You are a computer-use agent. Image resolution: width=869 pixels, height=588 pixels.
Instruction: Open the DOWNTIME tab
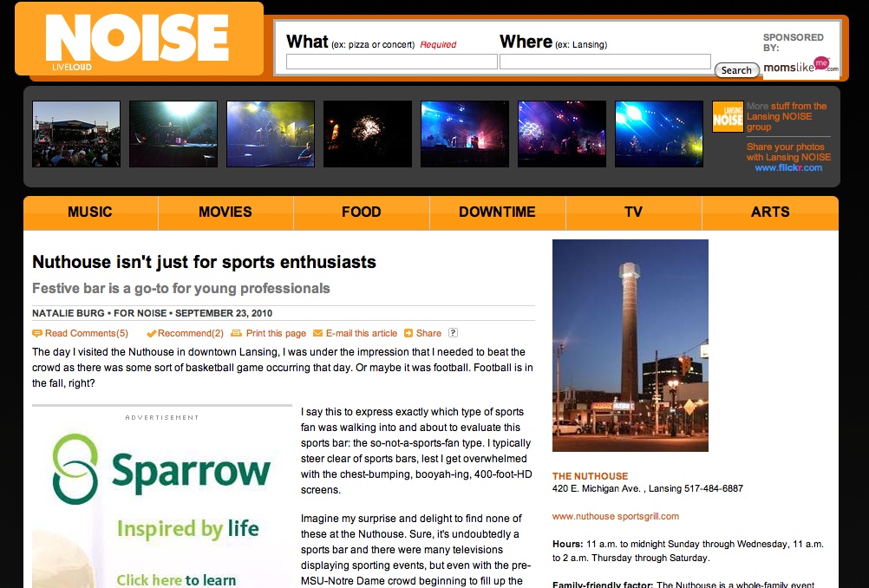click(497, 212)
